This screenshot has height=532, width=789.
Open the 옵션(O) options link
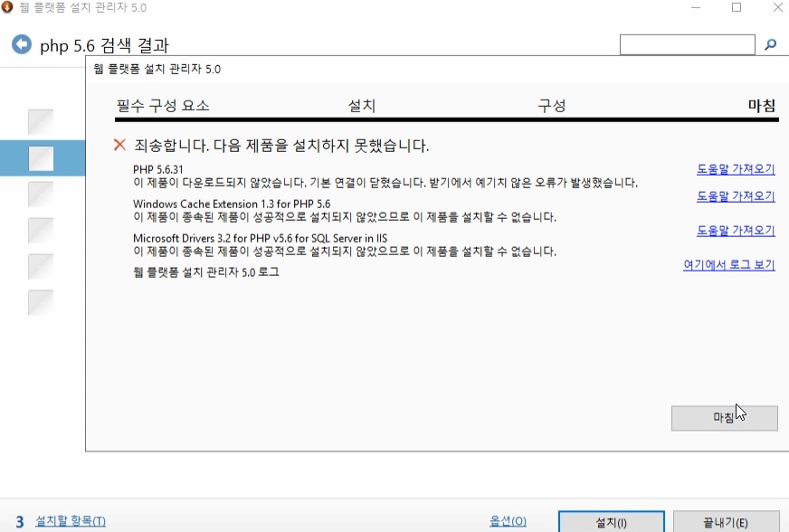pyautogui.click(x=508, y=521)
